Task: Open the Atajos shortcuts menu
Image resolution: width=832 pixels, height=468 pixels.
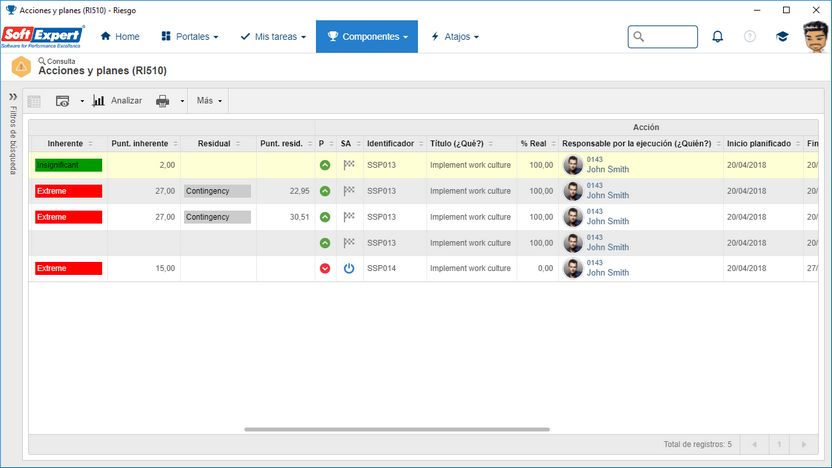Action: [x=455, y=37]
